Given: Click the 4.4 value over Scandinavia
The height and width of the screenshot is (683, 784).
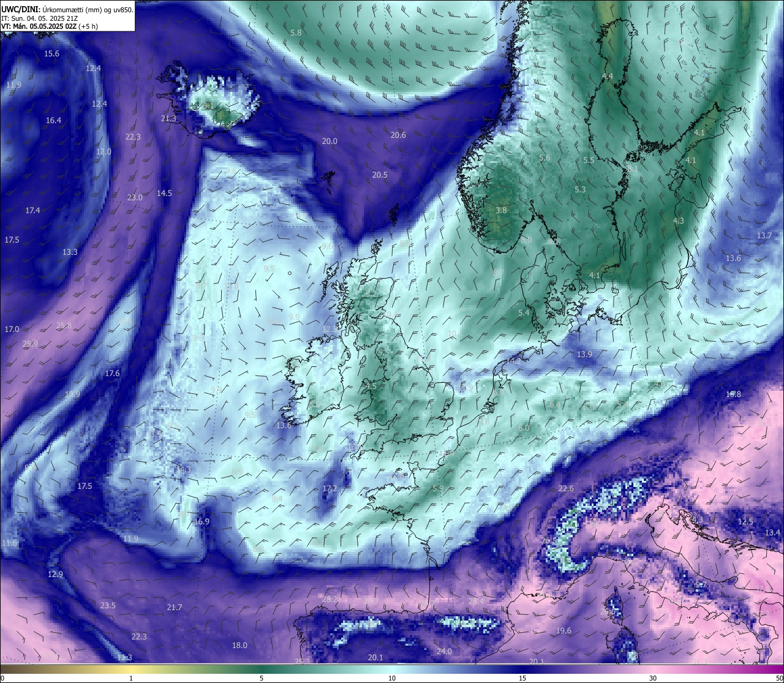Looking at the screenshot, I should [607, 77].
